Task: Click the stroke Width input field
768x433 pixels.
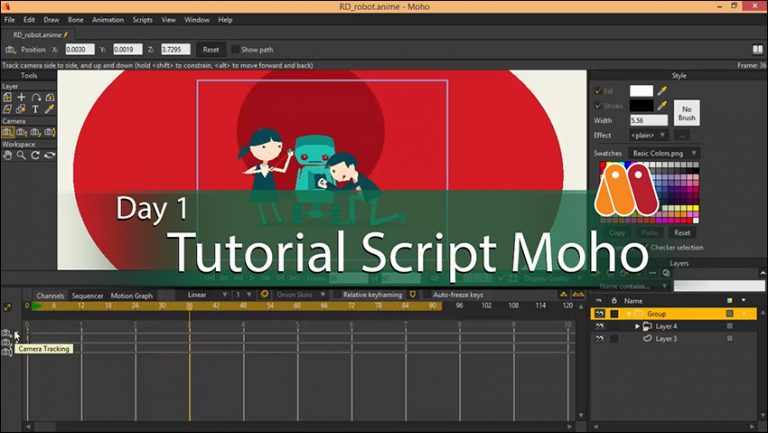Action: click(x=648, y=120)
